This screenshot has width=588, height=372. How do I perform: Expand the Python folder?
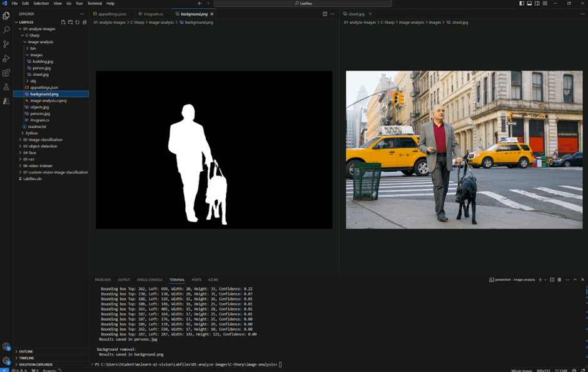31,133
